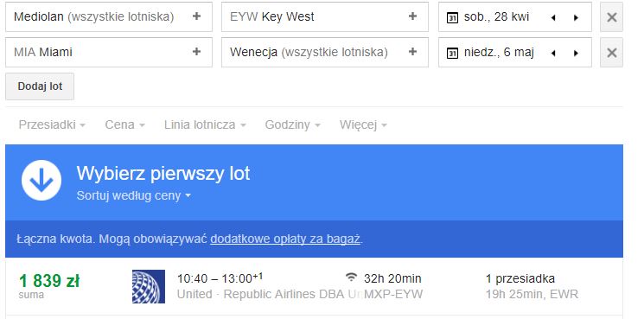
Task: Click plus icon in Miami origin field
Action: pos(197,52)
